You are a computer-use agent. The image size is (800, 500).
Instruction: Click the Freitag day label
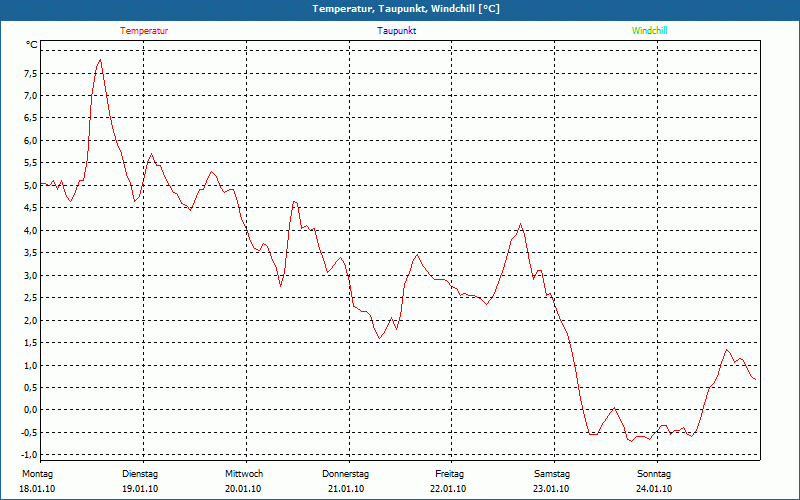tap(449, 474)
